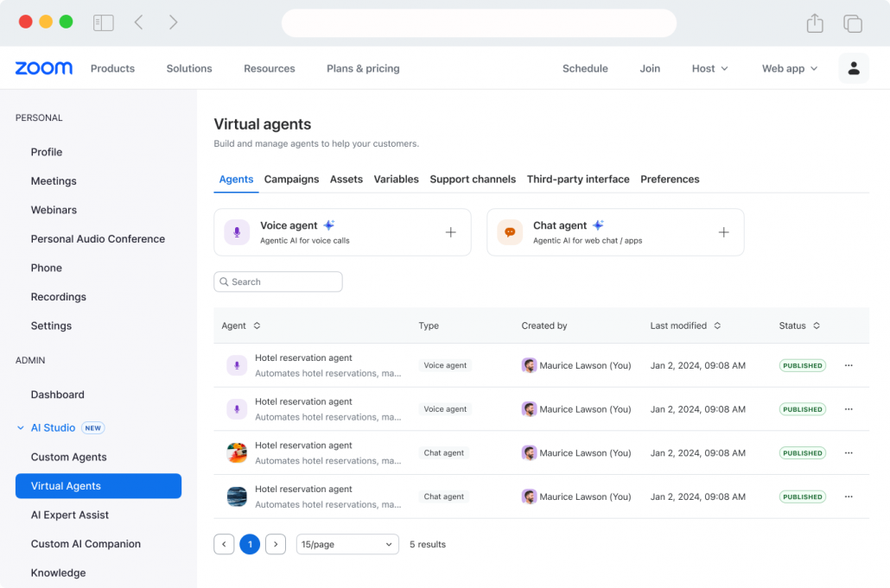
Task: Open the agent with the colorful orange thumbnail
Action: (x=237, y=452)
